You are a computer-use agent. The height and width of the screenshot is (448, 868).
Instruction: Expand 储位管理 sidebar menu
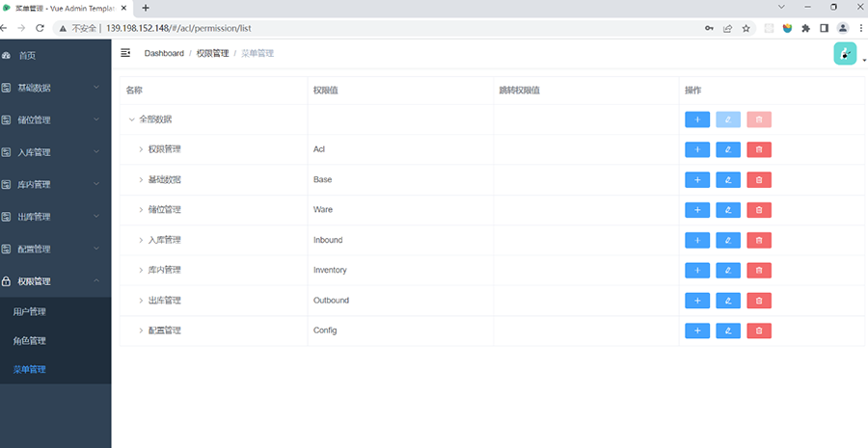[55, 120]
